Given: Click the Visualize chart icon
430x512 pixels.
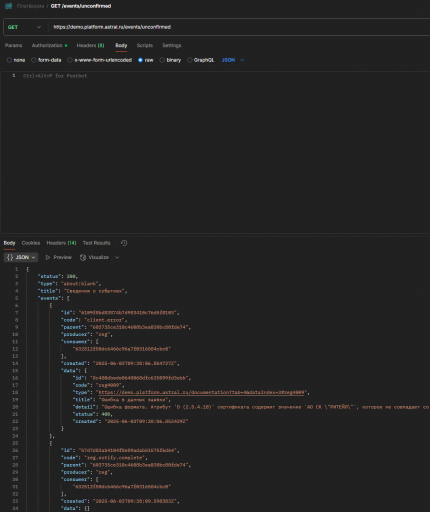Looking at the screenshot, I should click(x=83, y=257).
